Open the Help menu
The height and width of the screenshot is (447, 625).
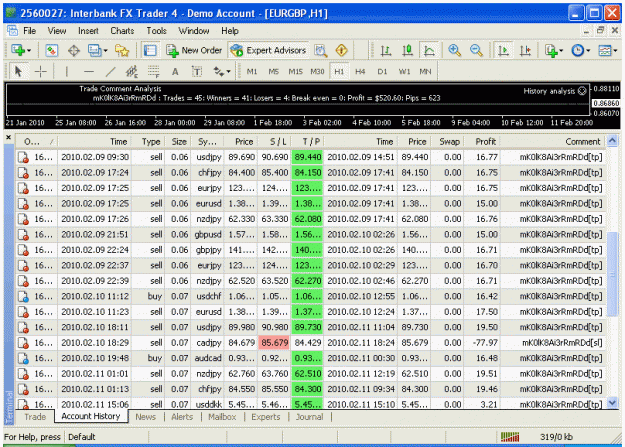tap(230, 31)
